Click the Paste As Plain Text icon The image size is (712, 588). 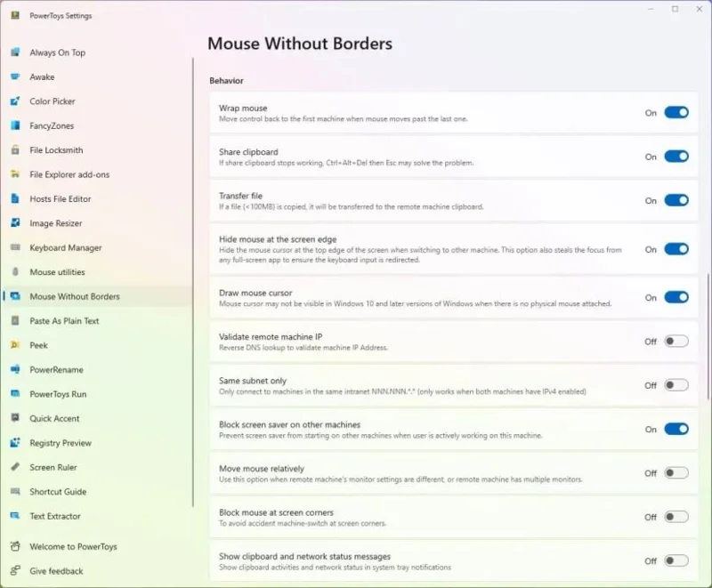[15, 321]
